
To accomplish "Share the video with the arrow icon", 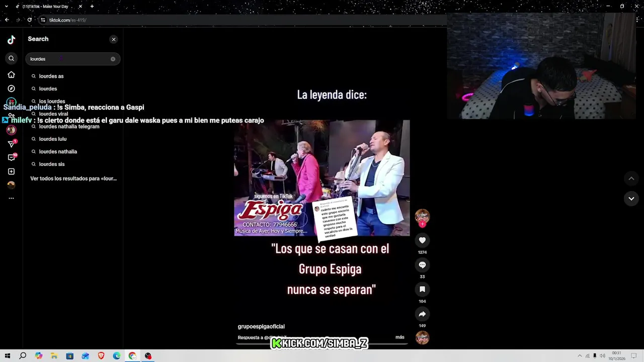I will [x=422, y=314].
